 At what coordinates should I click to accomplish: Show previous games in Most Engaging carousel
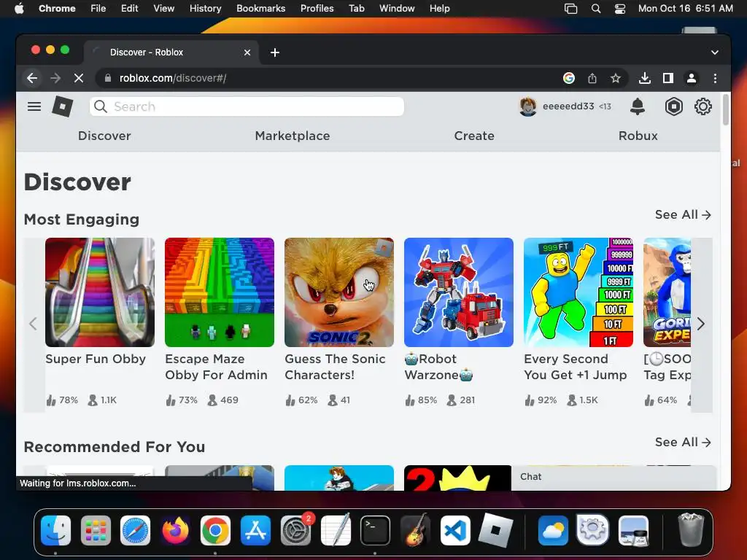33,324
